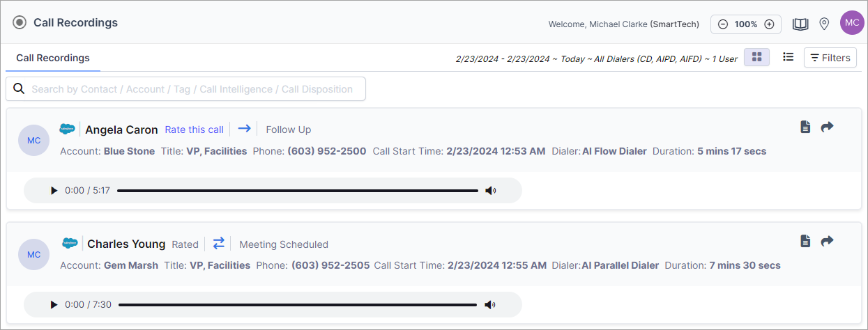The height and width of the screenshot is (330, 868).
Task: Share Angela Caron's call recording
Action: [827, 127]
